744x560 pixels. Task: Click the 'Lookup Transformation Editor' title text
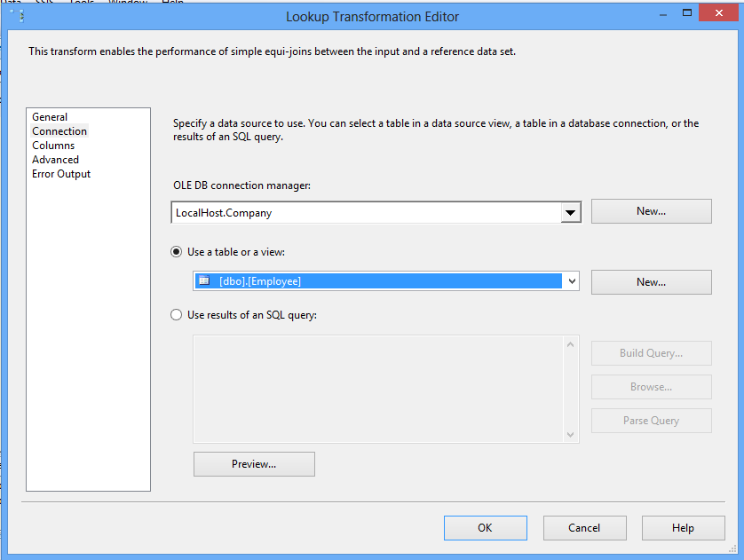pyautogui.click(x=373, y=17)
